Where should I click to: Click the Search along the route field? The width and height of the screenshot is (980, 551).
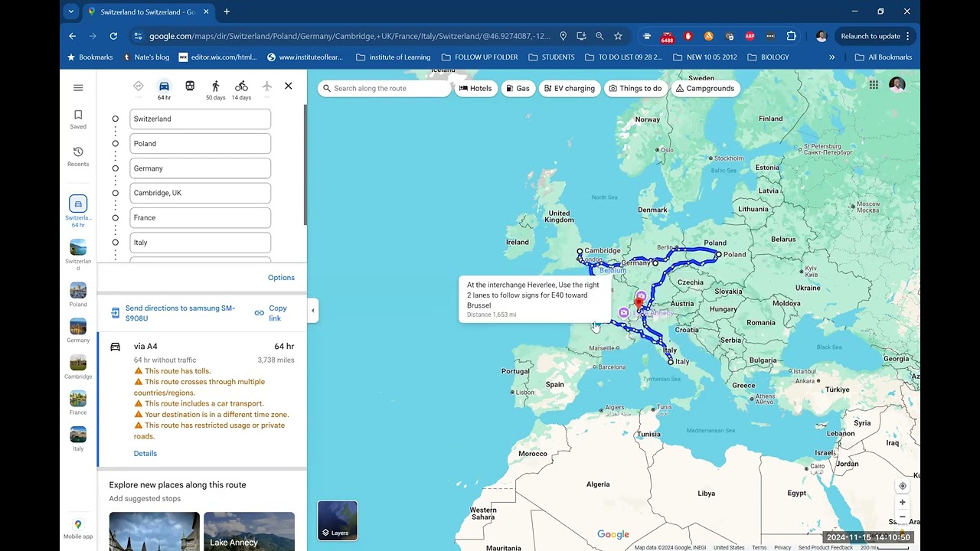click(384, 88)
